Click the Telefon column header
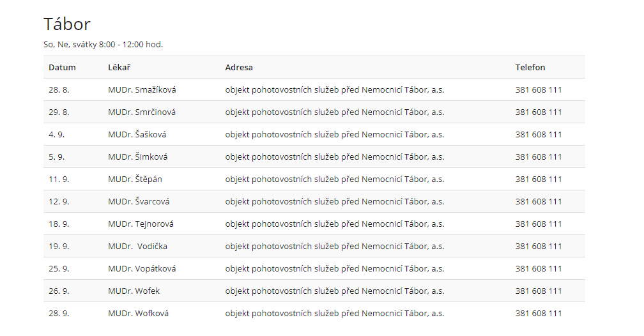The width and height of the screenshot is (644, 336). [x=530, y=67]
